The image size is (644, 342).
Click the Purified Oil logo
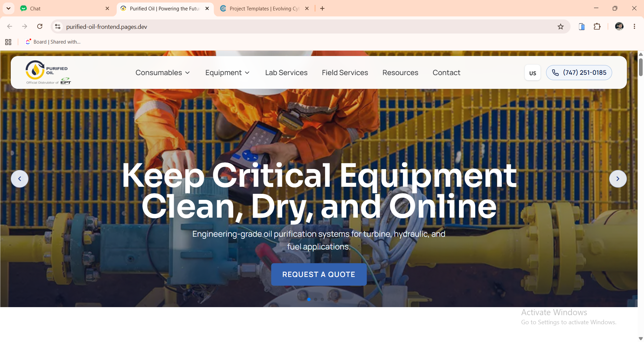48,72
